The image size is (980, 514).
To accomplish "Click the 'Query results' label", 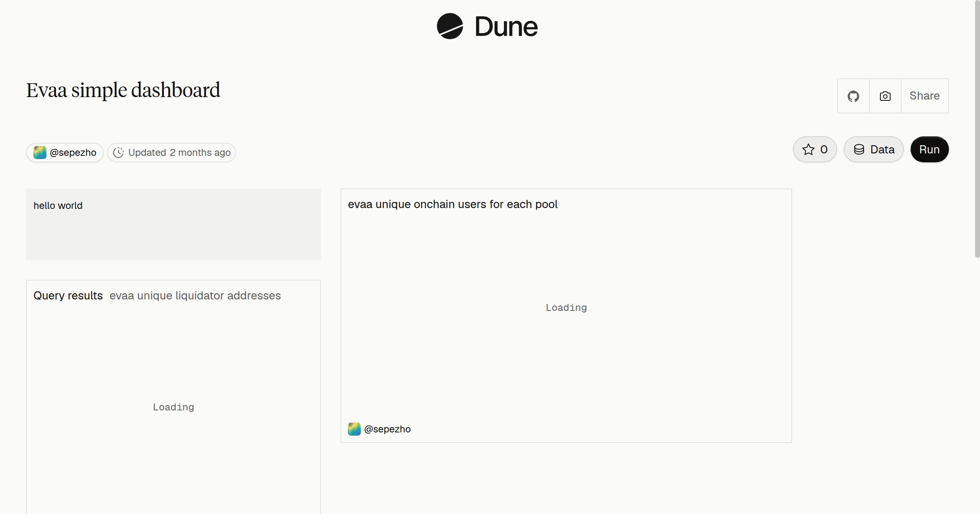I will (x=68, y=296).
